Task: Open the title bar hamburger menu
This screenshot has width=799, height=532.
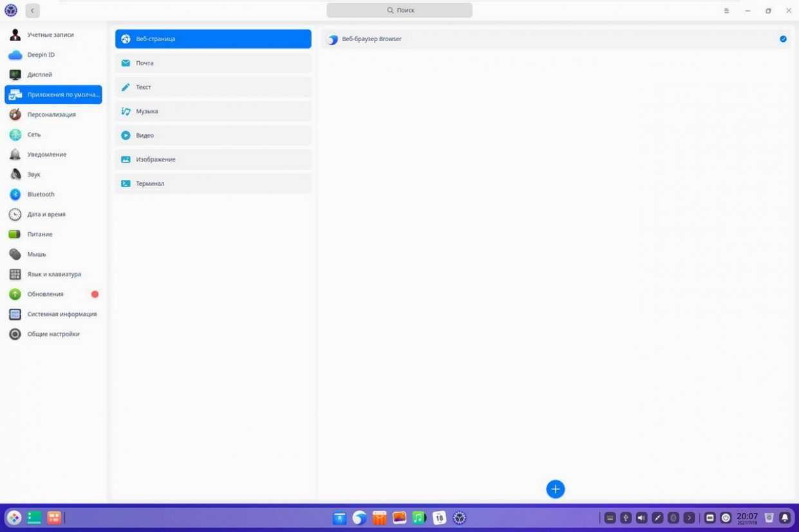Action: click(726, 10)
